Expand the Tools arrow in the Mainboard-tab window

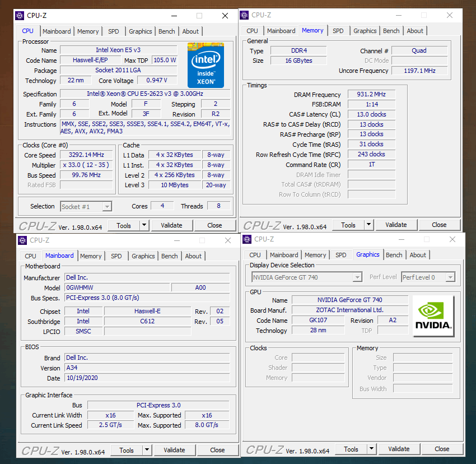pyautogui.click(x=147, y=450)
